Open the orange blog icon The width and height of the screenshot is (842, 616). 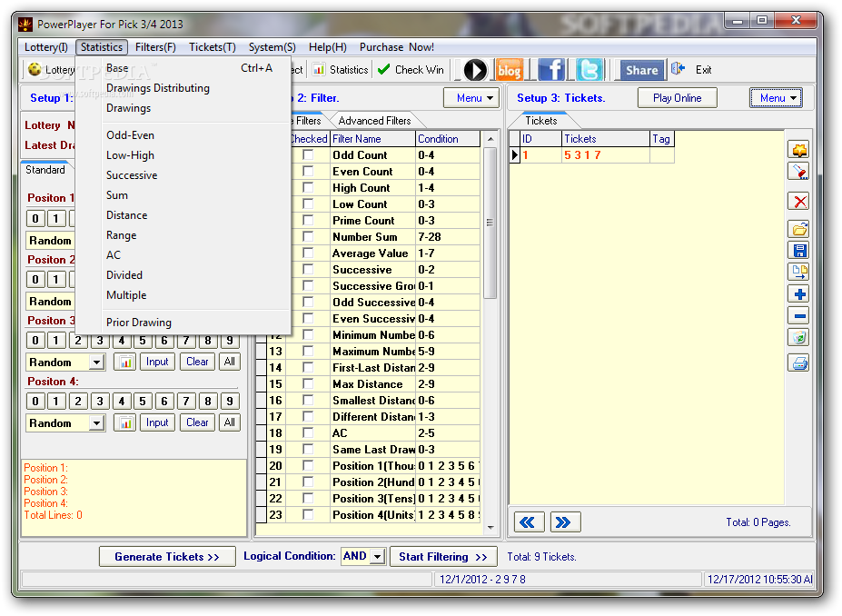click(x=509, y=70)
